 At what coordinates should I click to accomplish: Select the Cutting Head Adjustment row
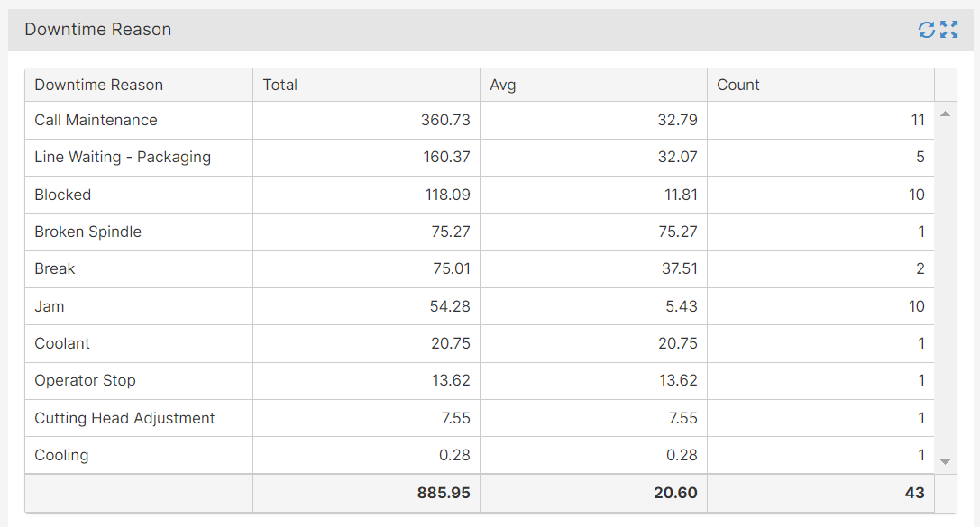coord(124,418)
